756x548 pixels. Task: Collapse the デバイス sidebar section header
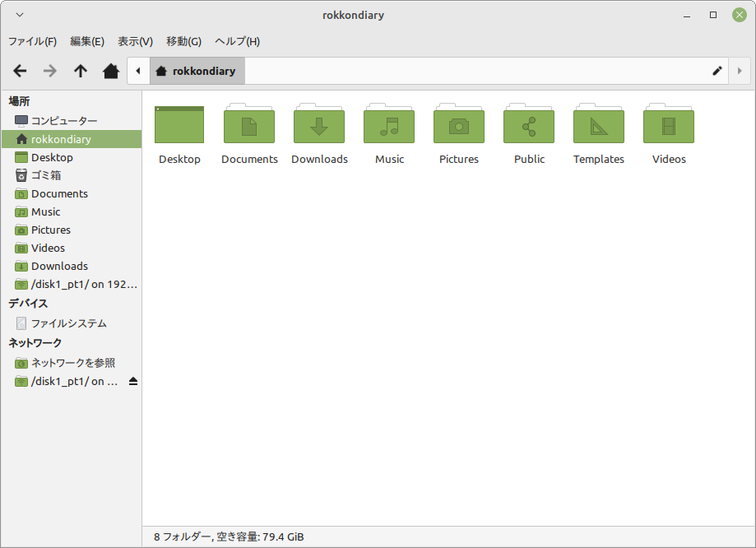click(x=28, y=304)
